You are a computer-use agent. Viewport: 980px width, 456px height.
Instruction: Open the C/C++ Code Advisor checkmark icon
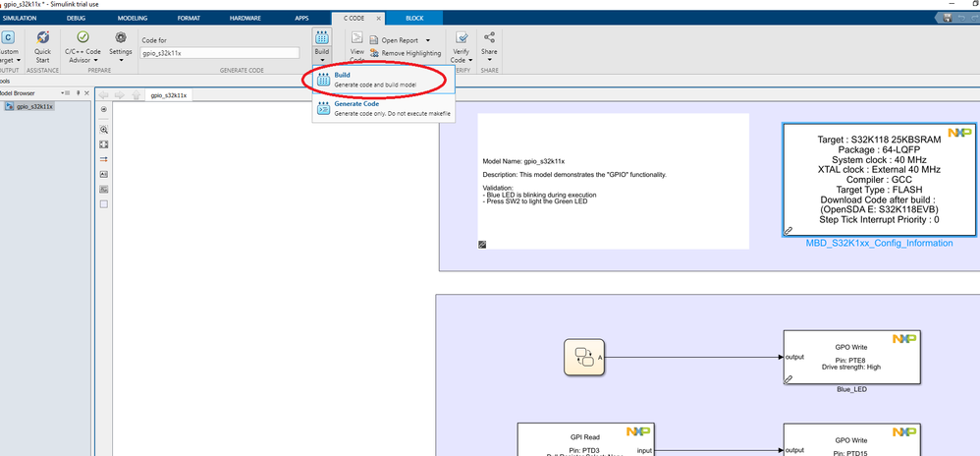click(x=82, y=37)
